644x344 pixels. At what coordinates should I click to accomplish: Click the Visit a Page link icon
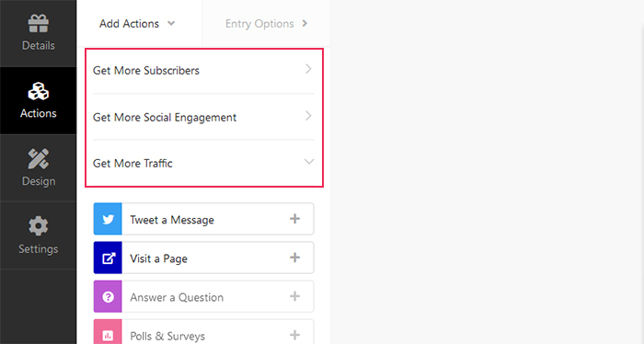(x=108, y=258)
